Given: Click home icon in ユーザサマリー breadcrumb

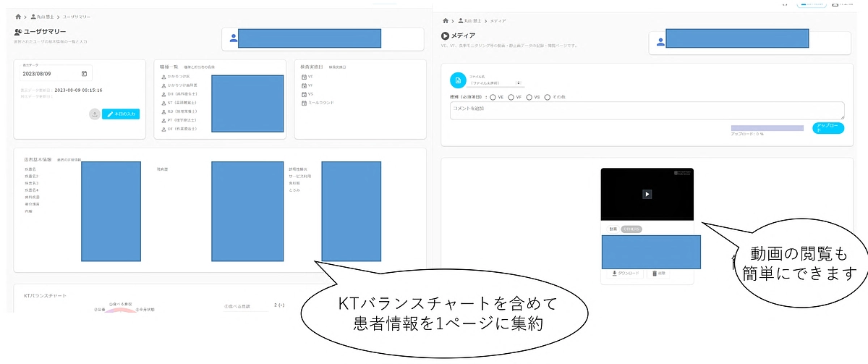Looking at the screenshot, I should (19, 16).
